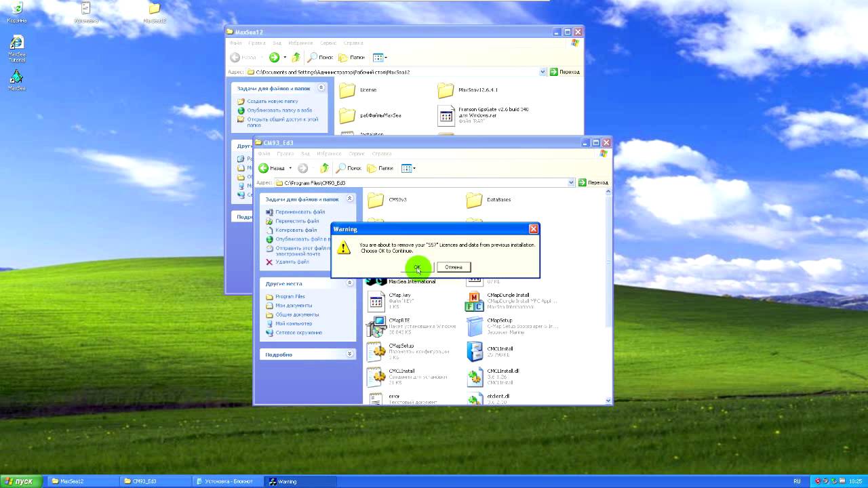Switch to CM93_Ed3 taskbar button
Image resolution: width=868 pixels, height=488 pixels.
tap(155, 481)
